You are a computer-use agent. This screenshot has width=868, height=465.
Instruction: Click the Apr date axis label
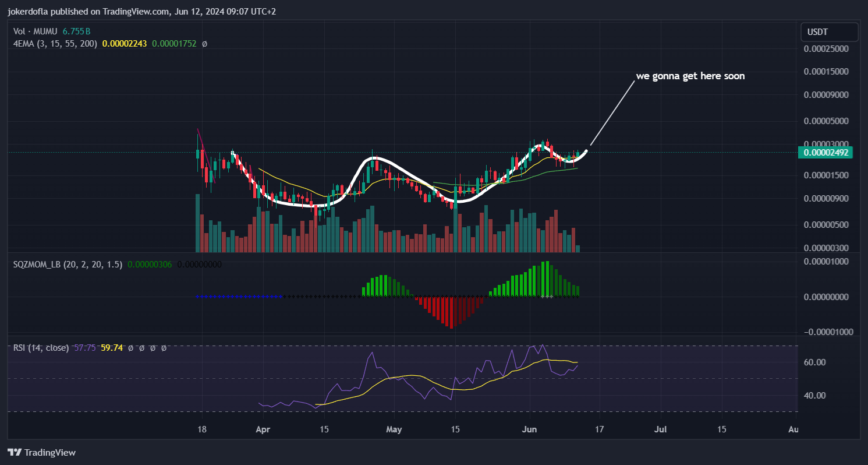coord(263,429)
